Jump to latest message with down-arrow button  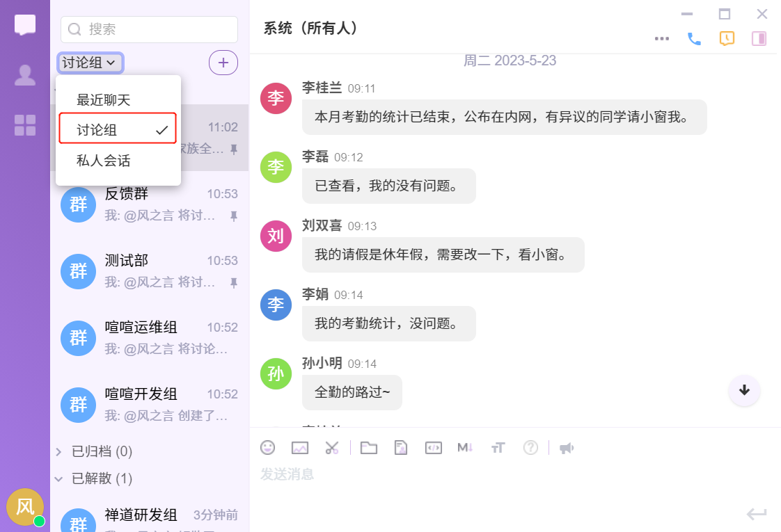coord(744,390)
